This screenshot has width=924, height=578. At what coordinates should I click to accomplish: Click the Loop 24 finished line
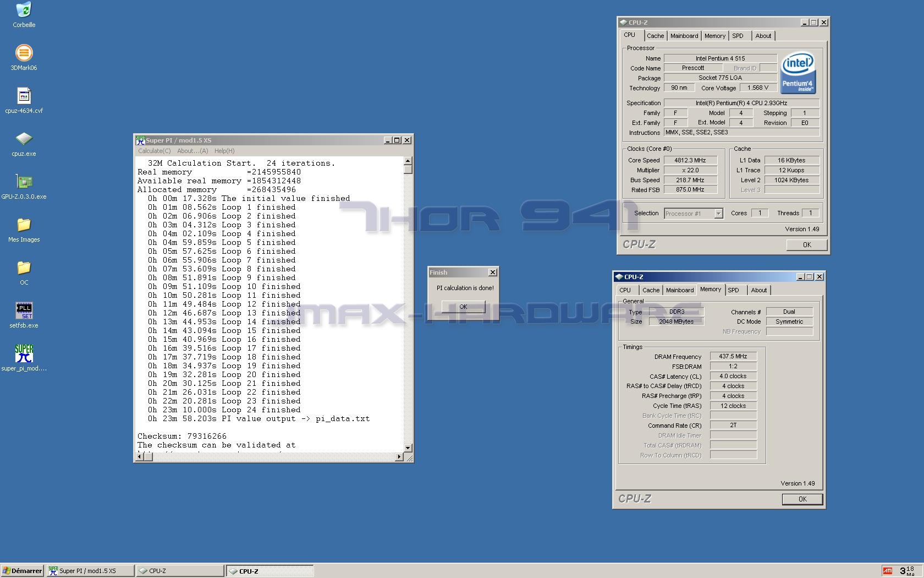click(224, 410)
